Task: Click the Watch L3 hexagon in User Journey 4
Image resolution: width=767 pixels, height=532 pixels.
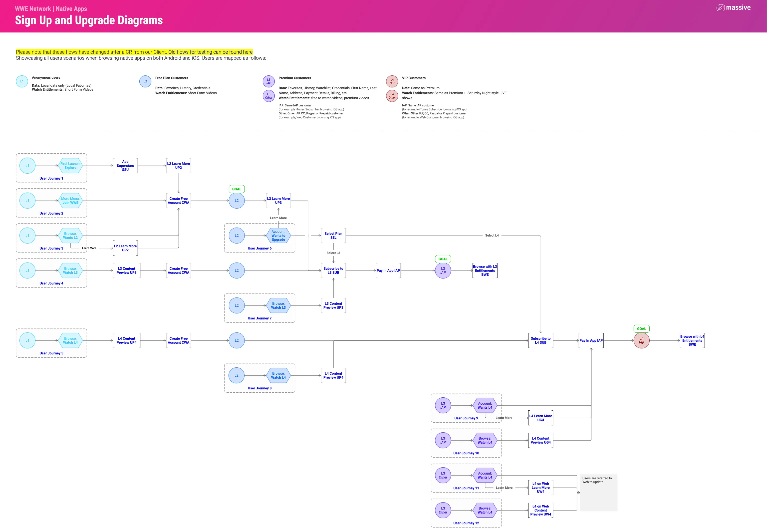Action: [x=70, y=271]
